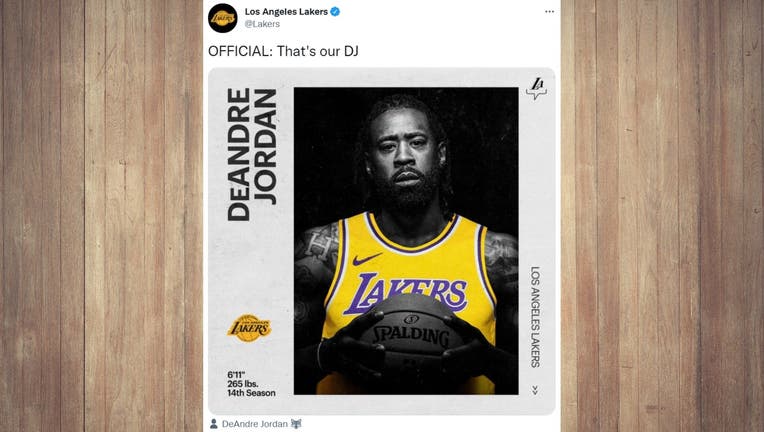This screenshot has height=432, width=764.
Task: Select the tweet text 'OFFICIAL: That's our DJ'
Action: [x=283, y=51]
